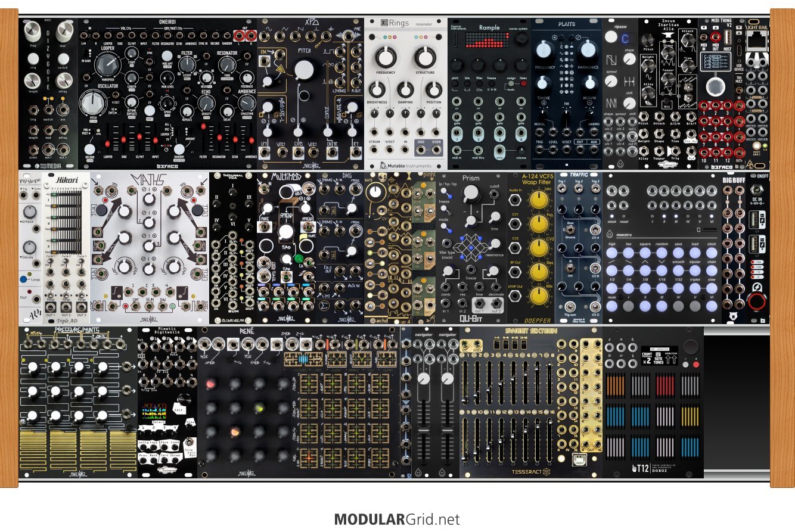Click the maestro mute button
The width and height of the screenshot is (795, 532).
tap(612, 306)
